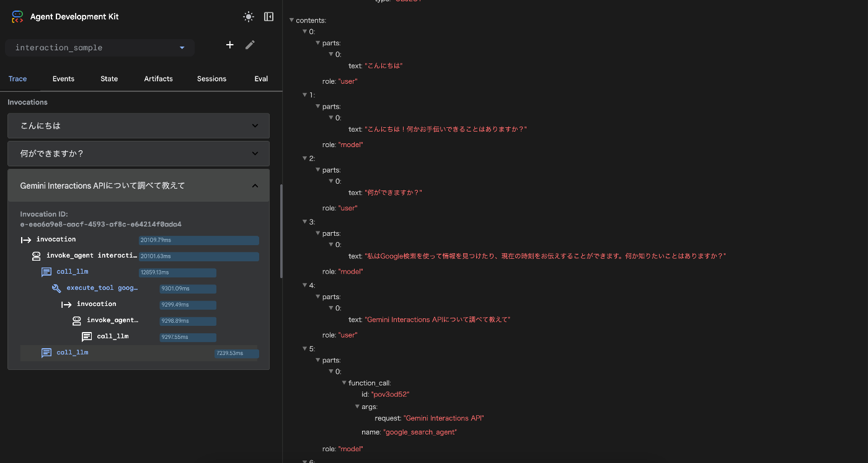Open the Artifacts tab
This screenshot has height=463, width=868.
click(159, 79)
